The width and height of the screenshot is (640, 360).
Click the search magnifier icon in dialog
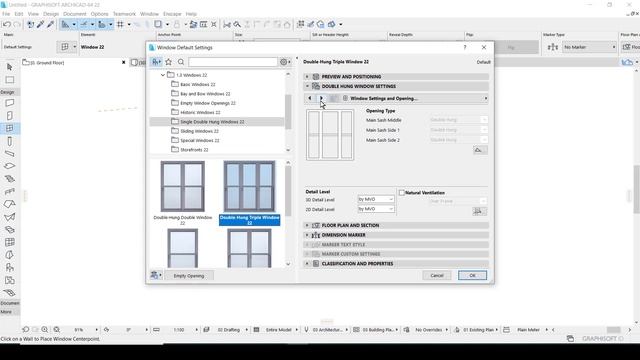pyautogui.click(x=181, y=62)
